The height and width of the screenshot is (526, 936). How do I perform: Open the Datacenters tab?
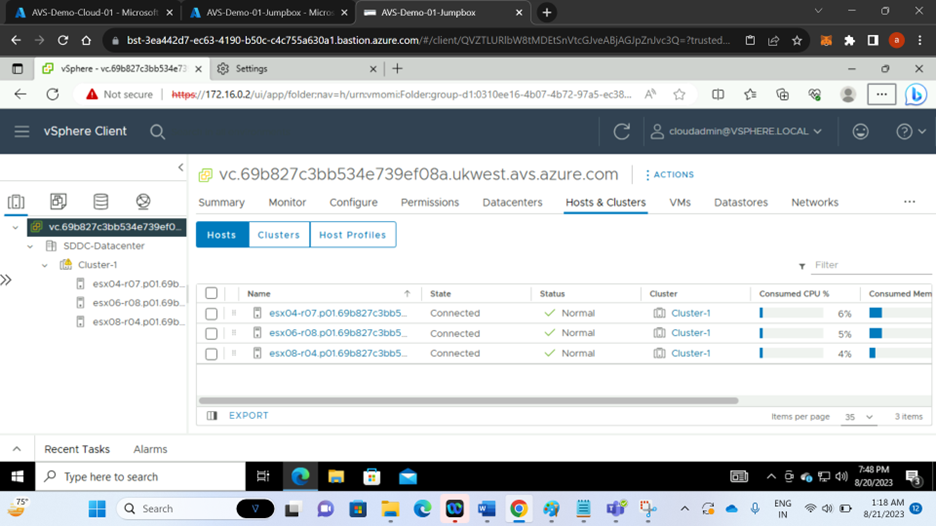coord(512,202)
